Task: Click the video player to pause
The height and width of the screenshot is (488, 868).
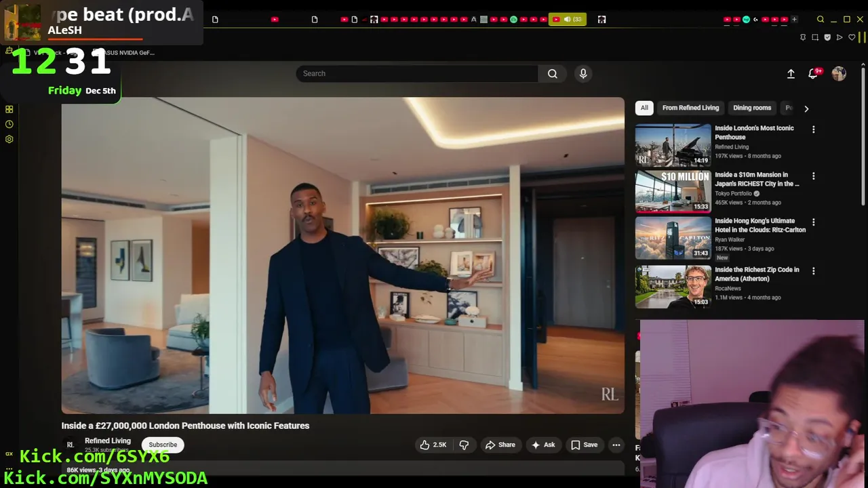Action: coord(343,256)
